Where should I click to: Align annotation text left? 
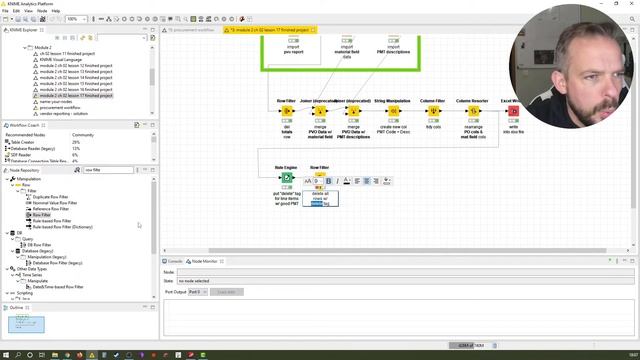pyautogui.click(x=357, y=181)
